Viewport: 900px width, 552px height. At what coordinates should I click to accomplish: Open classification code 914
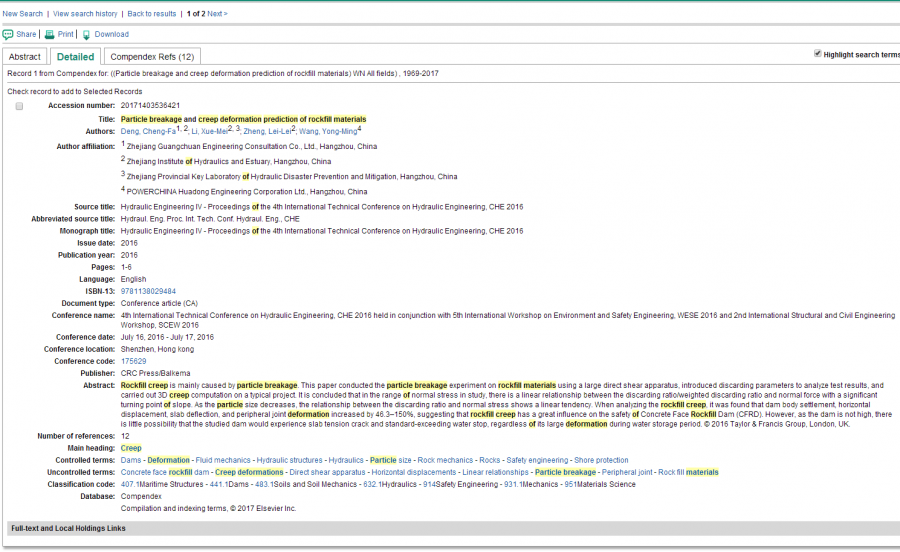pyautogui.click(x=429, y=484)
